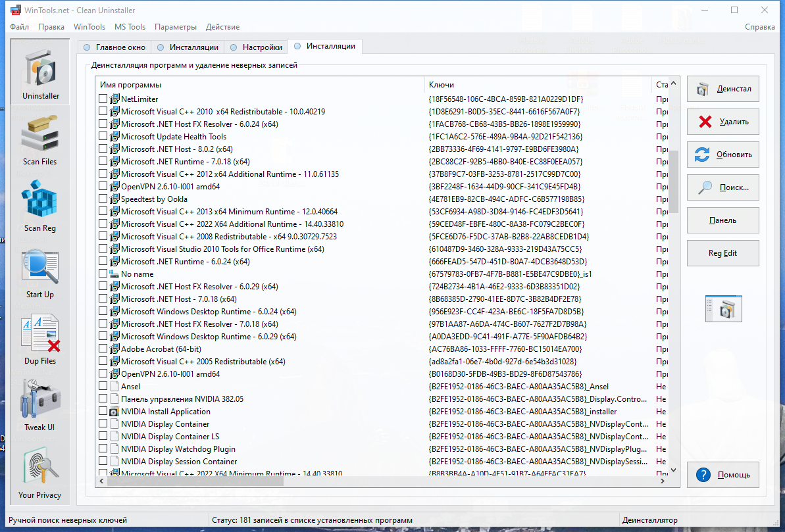The width and height of the screenshot is (785, 532).
Task: Click the No name entry icon
Action: click(114, 274)
